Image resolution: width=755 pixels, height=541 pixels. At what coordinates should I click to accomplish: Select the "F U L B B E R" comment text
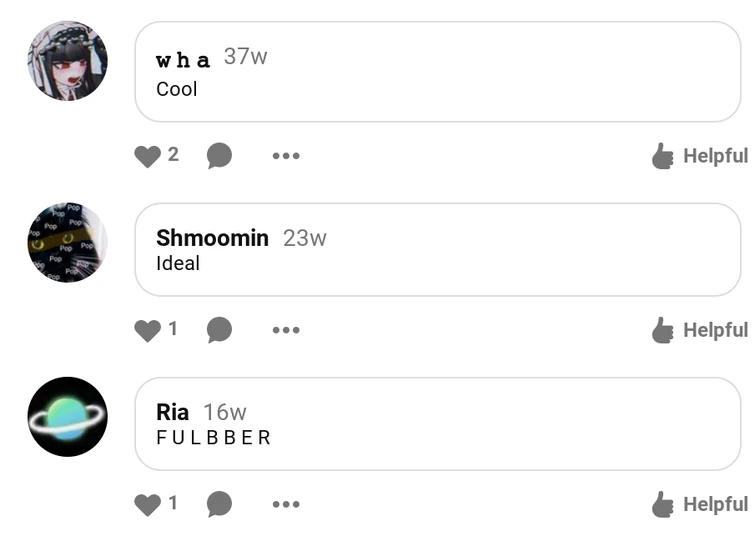214,438
